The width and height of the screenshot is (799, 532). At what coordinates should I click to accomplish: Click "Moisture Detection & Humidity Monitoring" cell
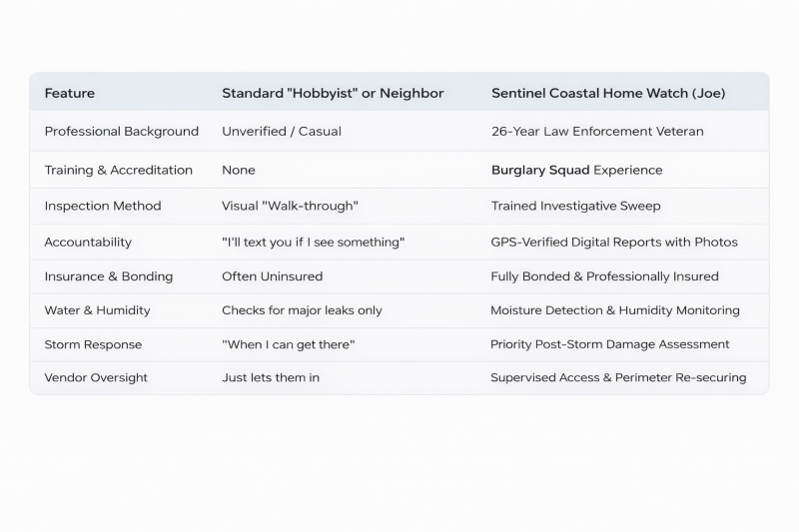pos(615,310)
